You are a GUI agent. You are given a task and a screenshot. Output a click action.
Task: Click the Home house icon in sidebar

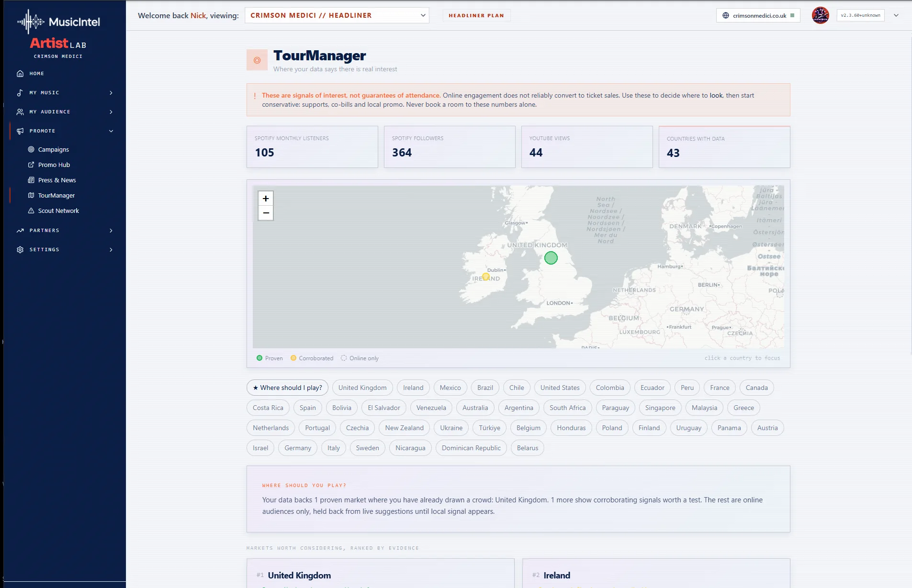coord(20,74)
